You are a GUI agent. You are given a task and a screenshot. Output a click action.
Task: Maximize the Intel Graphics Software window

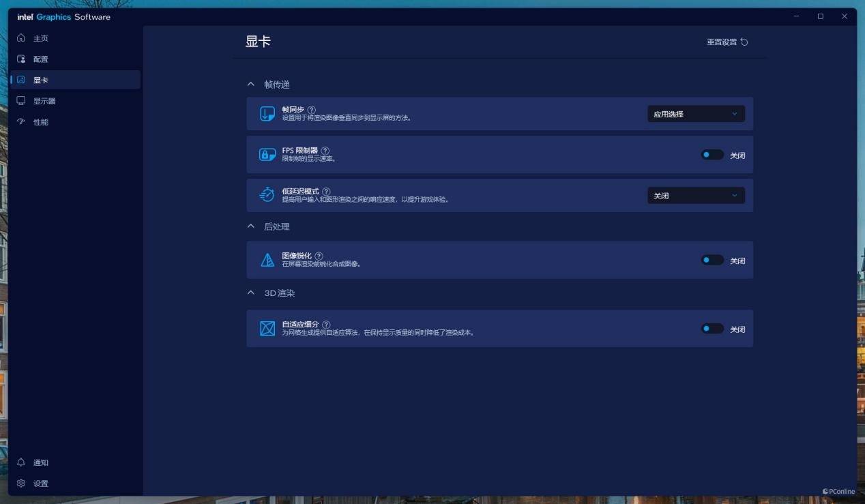(x=820, y=16)
